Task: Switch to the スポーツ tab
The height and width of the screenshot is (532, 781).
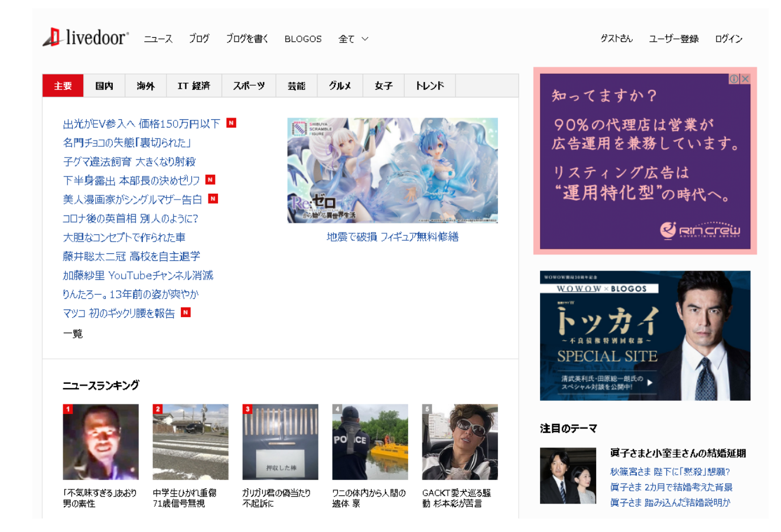Action: 249,86
